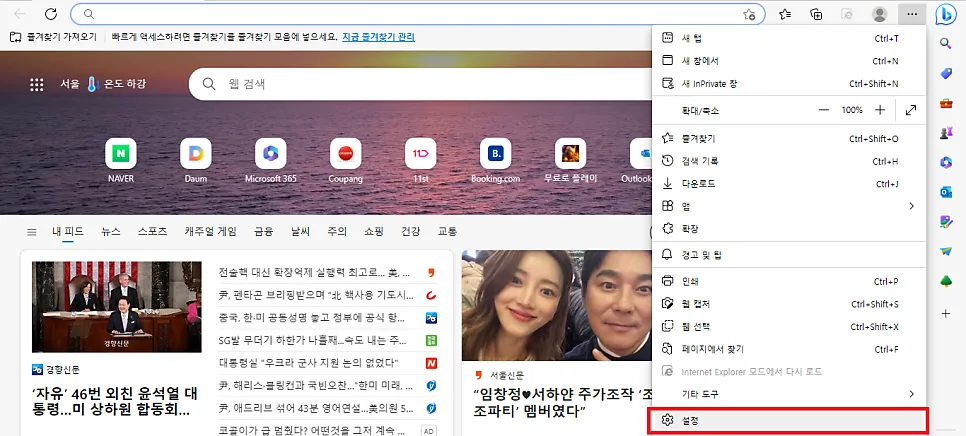The image size is (966, 436).
Task: Enter full screen with the diagonal arrows icon
Action: [911, 110]
